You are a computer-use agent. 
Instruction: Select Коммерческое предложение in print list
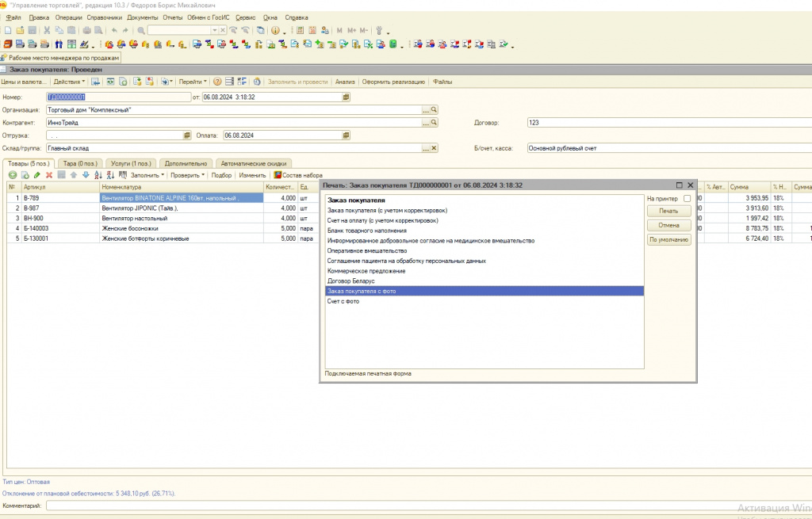click(366, 271)
